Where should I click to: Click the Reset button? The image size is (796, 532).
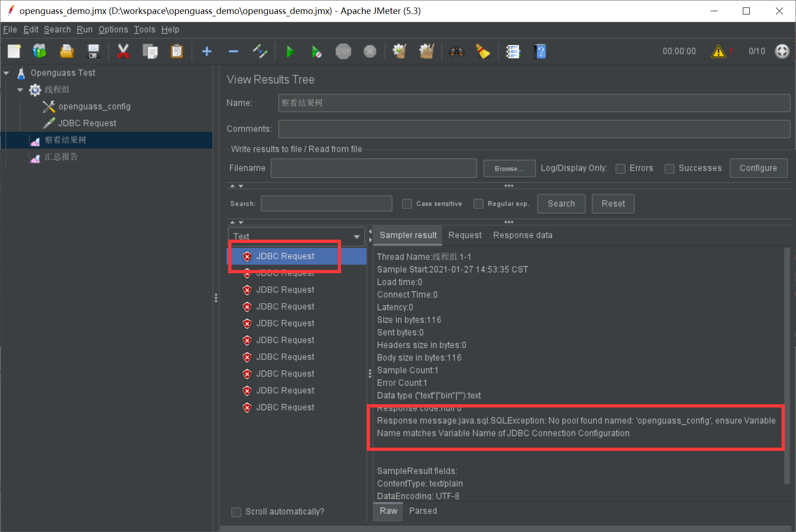tap(613, 204)
